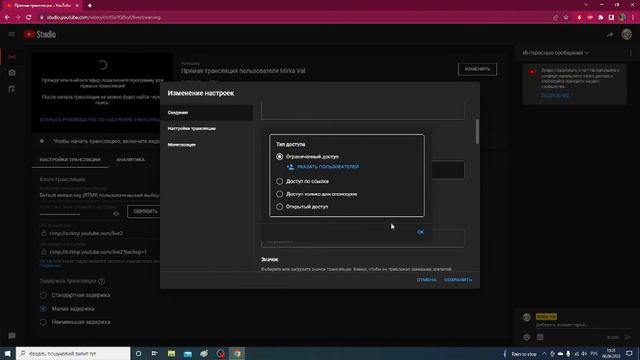Open a new browser tab
The width and height of the screenshot is (640, 360).
[x=90, y=6]
